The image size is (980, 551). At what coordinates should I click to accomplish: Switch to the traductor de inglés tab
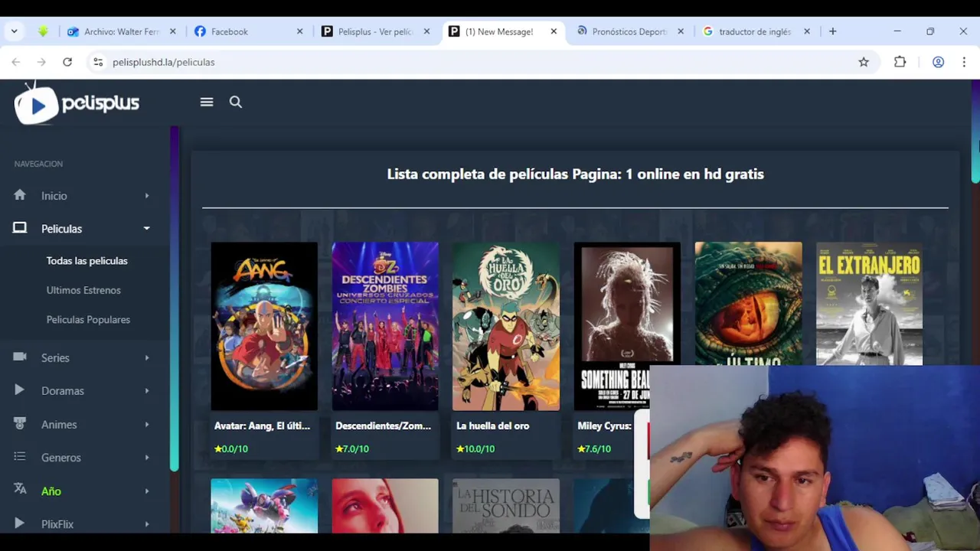click(x=756, y=31)
